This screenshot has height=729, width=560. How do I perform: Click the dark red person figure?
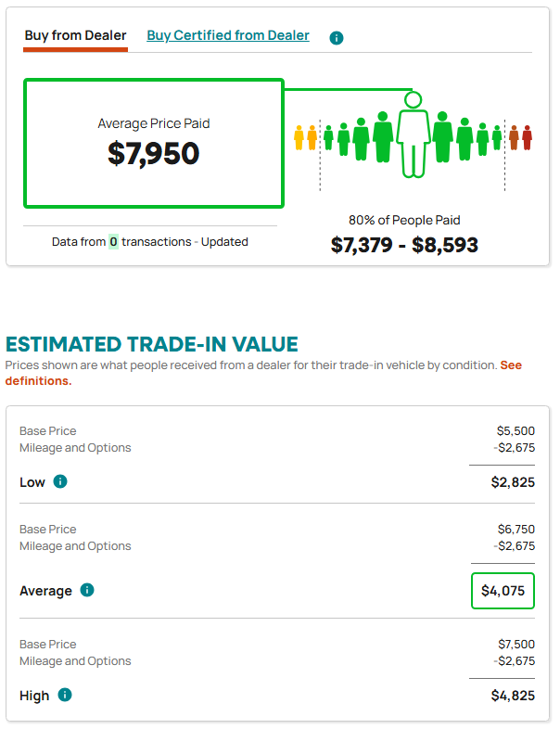[527, 137]
